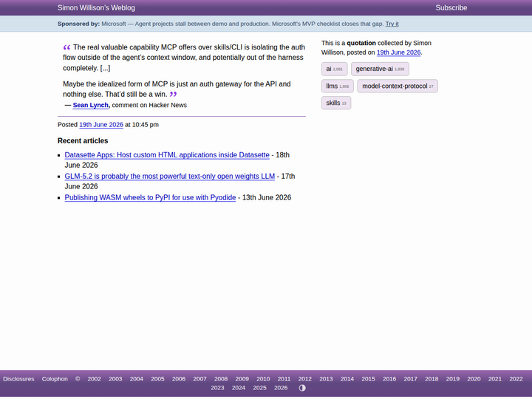532x399 pixels.
Task: Go to 2004 archive
Action: pyautogui.click(x=136, y=379)
